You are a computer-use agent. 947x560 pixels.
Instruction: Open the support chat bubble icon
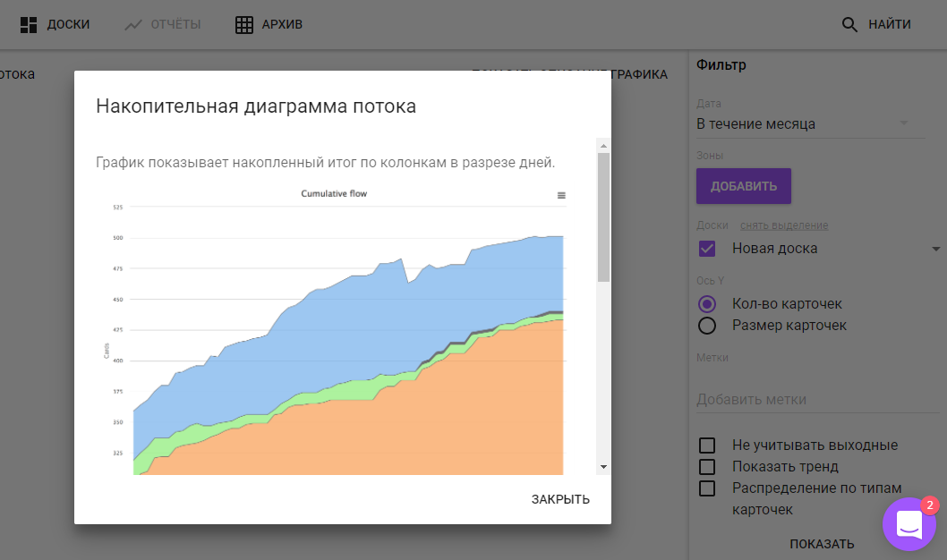(x=909, y=524)
